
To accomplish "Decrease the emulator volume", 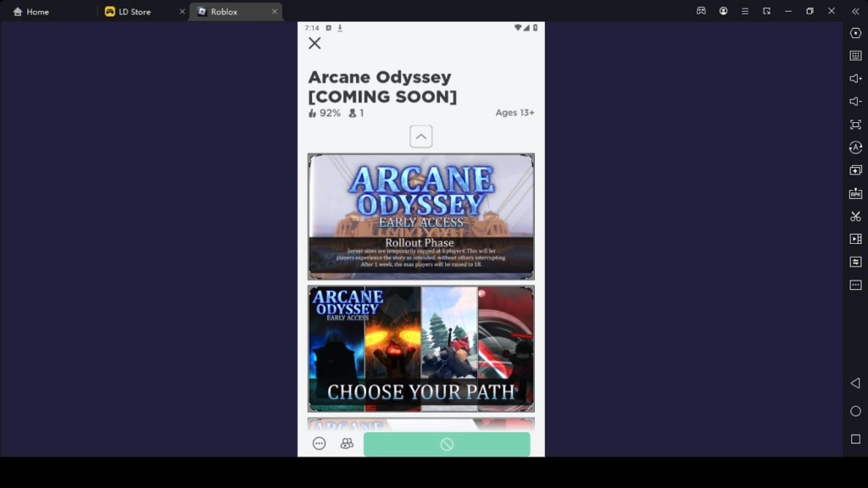I will 855,103.
